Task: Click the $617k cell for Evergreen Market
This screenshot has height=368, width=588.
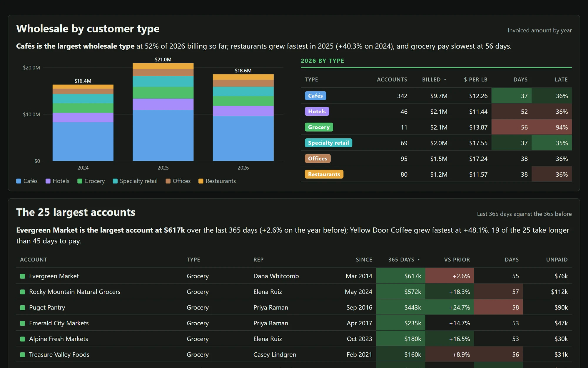Action: click(401, 276)
